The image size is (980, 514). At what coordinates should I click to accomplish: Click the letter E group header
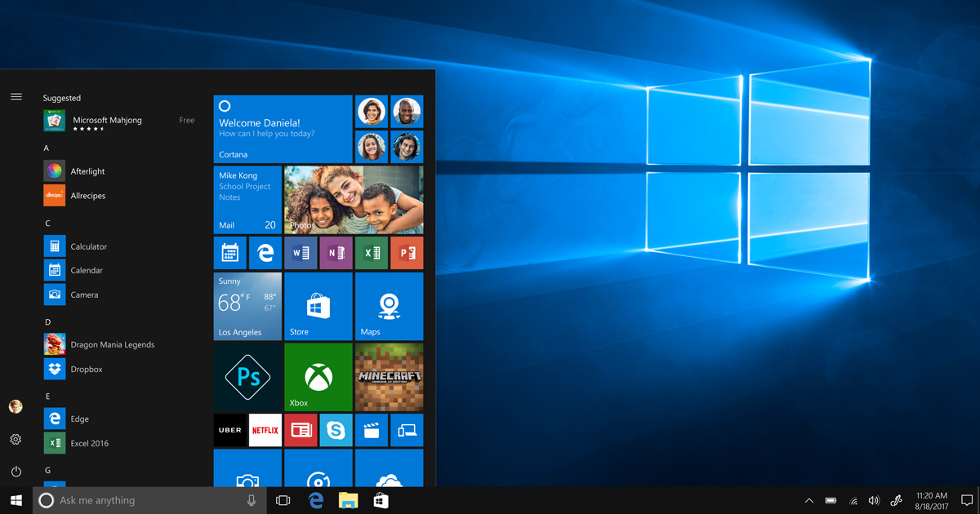coord(47,397)
